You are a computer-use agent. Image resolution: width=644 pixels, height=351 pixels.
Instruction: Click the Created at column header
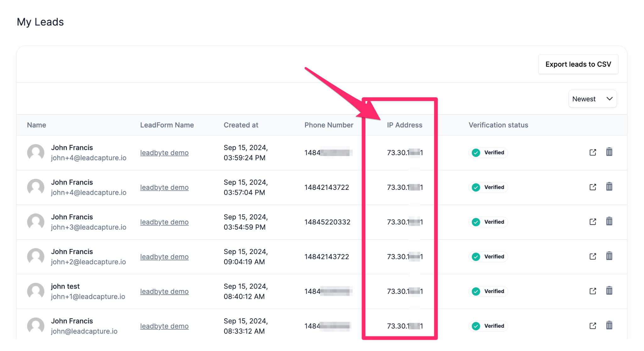point(241,125)
